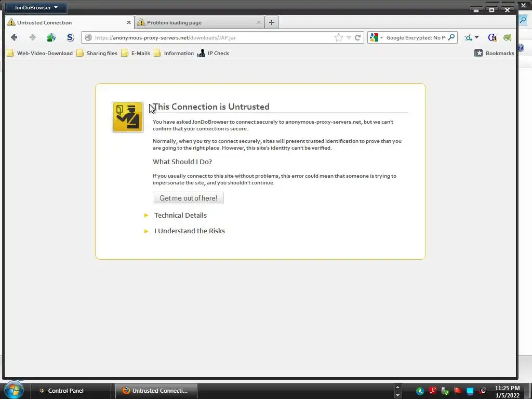Screen dimensions: 532x399
Task: Click the What Should I Do? heading
Action: click(182, 162)
